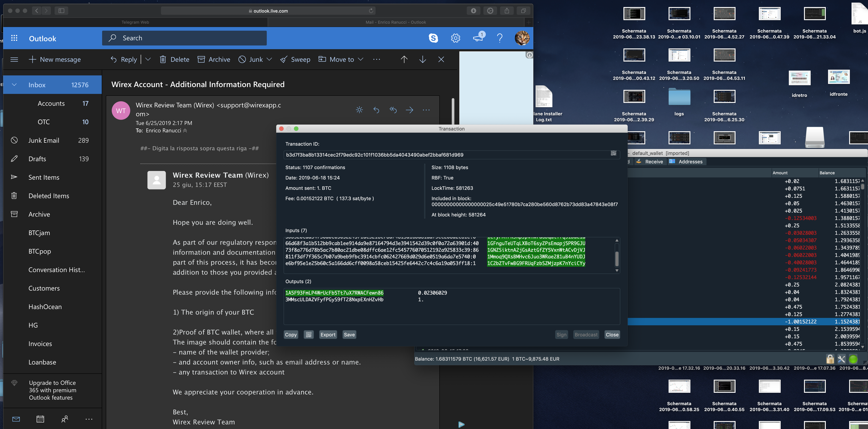
Task: Click the QR code button beside Copy
Action: pos(309,334)
